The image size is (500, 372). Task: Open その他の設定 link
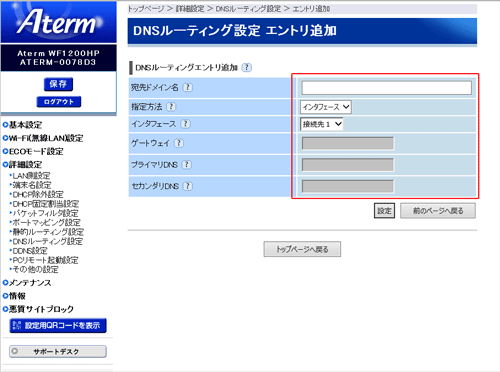[34, 269]
